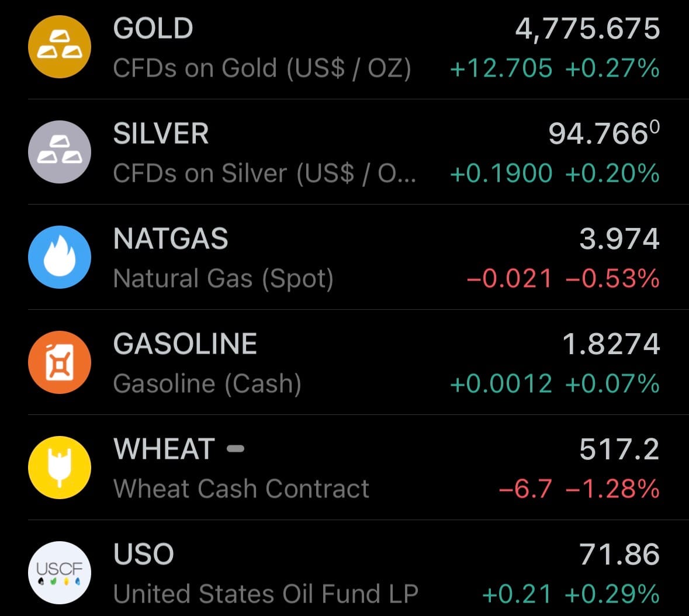
Task: Click the wheat price 517.2
Action: [x=619, y=449]
